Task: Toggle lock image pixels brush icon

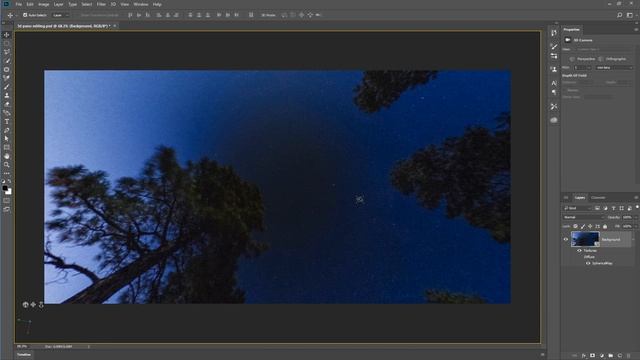Action: (583, 226)
